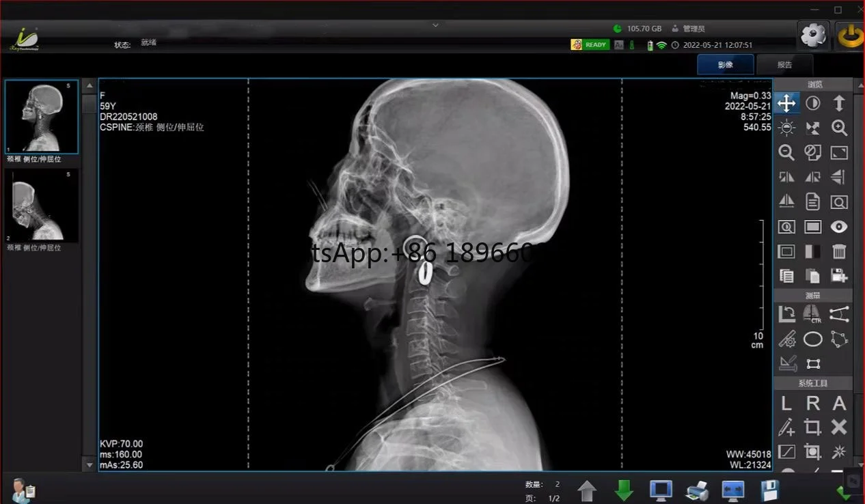
Task: Go to next page with green arrow
Action: 623,490
